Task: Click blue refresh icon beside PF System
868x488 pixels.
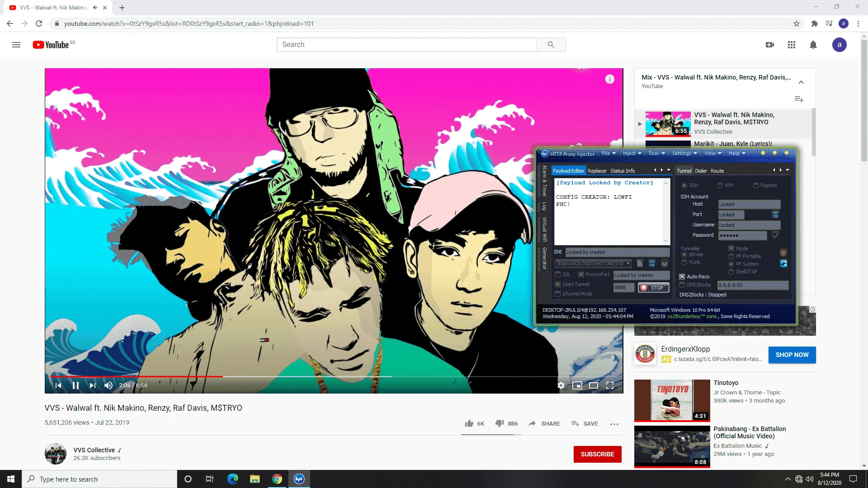Action: point(783,264)
